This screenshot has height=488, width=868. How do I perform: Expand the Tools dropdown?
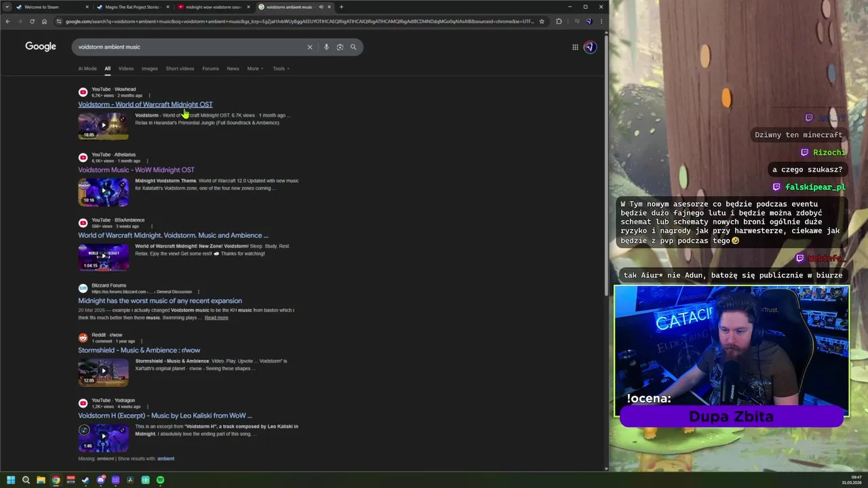[281, 68]
